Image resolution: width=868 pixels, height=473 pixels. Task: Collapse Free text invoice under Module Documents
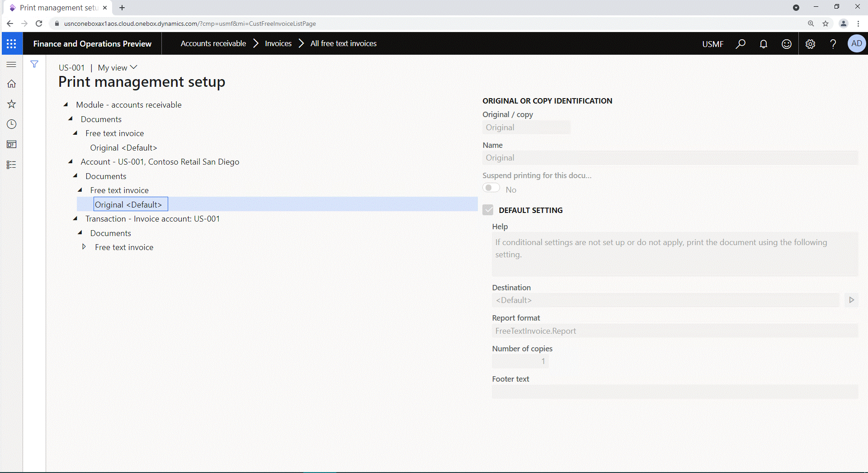75,133
